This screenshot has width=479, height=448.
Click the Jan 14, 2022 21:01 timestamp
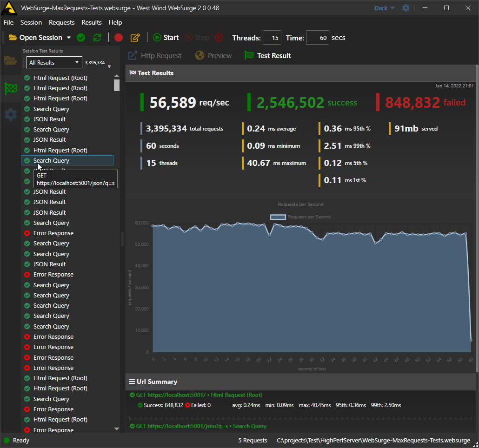tap(454, 86)
